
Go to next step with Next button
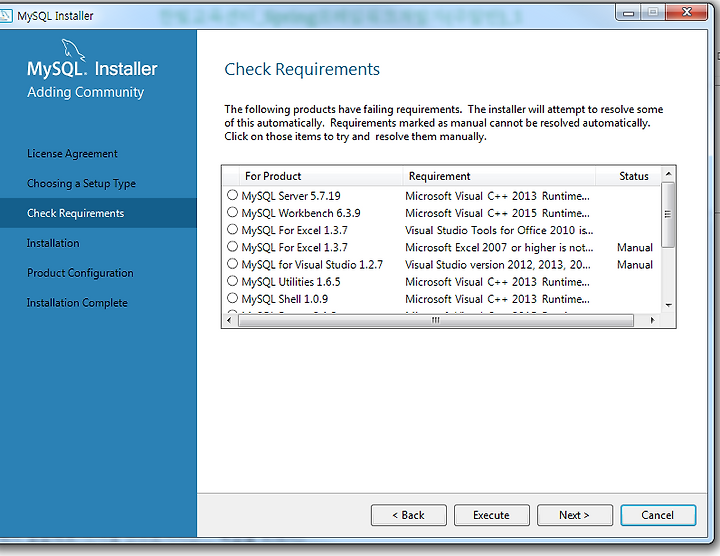575,515
